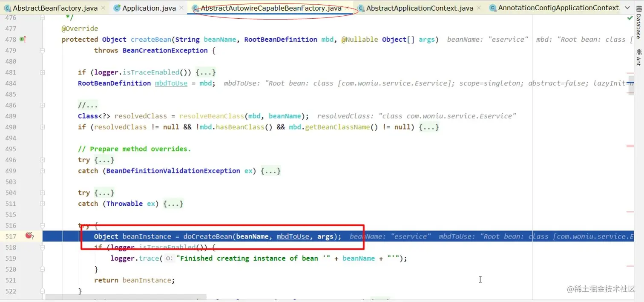Expand the folded catch Throwable block at line 511
Viewport: 644px width, 302px height.
coord(43,204)
